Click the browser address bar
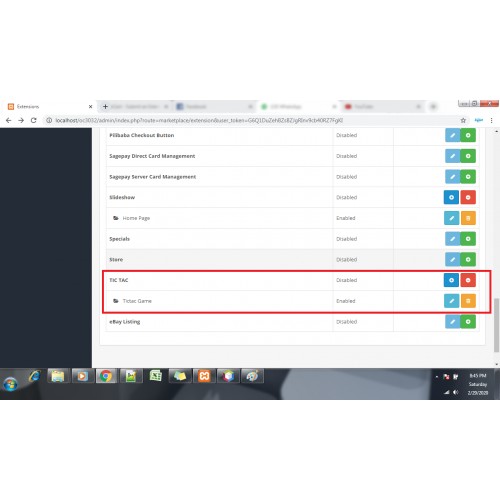Image resolution: width=500 pixels, height=500 pixels. (x=253, y=120)
